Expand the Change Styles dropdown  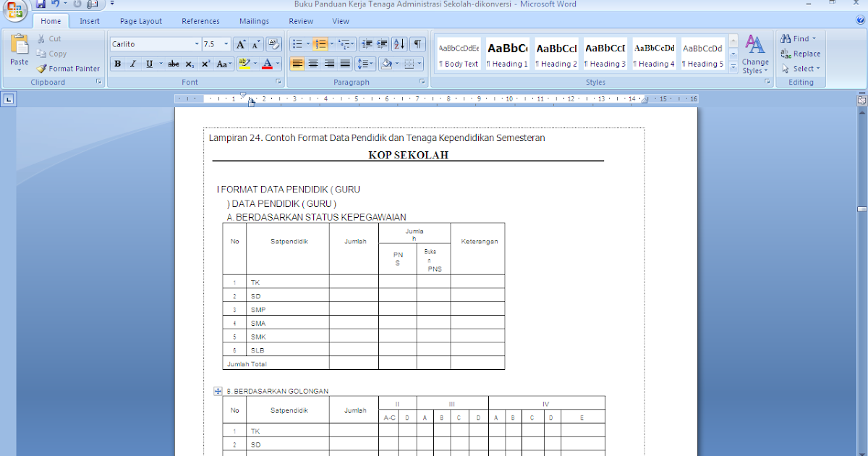(x=755, y=54)
